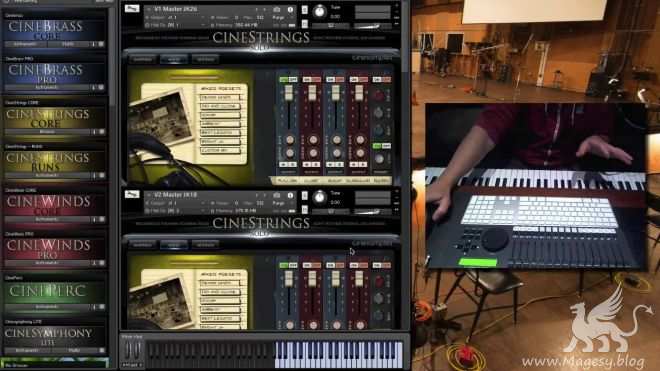This screenshot has width=660, height=371.
Task: Open wrench edit mode for V1 Master instrument
Action: pos(132,8)
